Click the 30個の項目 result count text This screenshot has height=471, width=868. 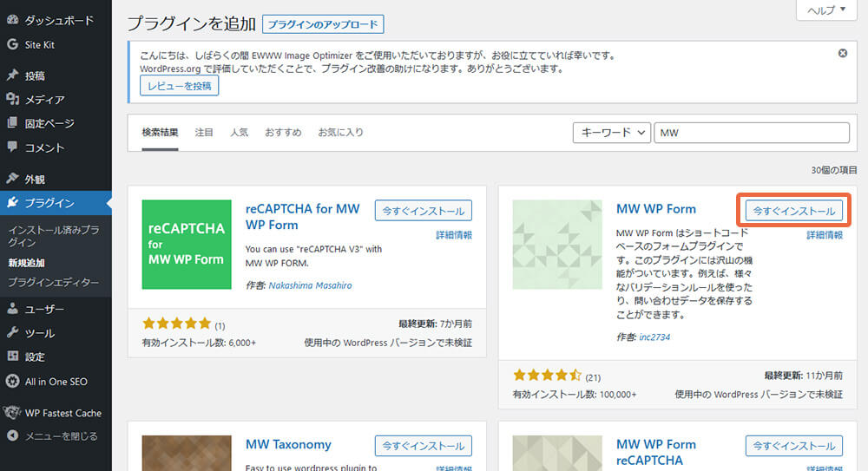coord(833,170)
